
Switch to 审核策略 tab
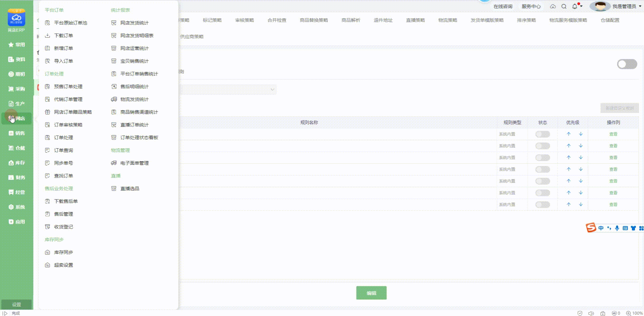[245, 20]
